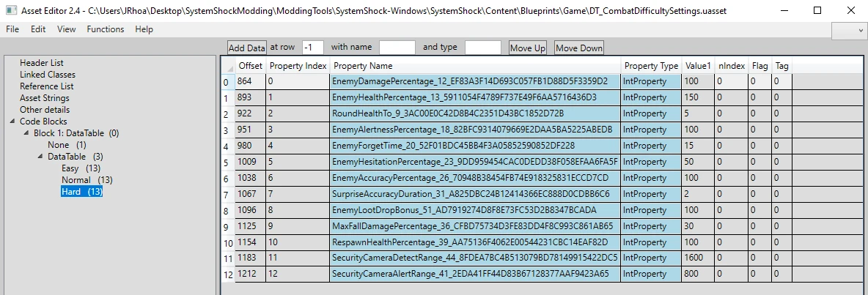This screenshot has width=868, height=295.
Task: Select the EnemyAlertnessPercentage property name cell
Action: [475, 130]
